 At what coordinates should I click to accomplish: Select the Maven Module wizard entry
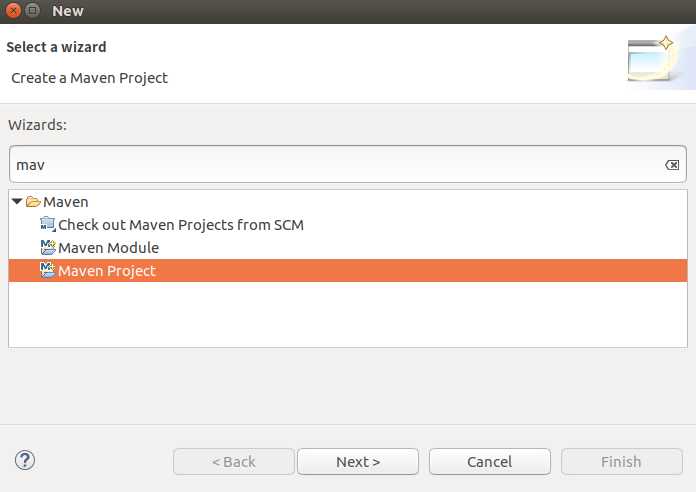click(108, 248)
